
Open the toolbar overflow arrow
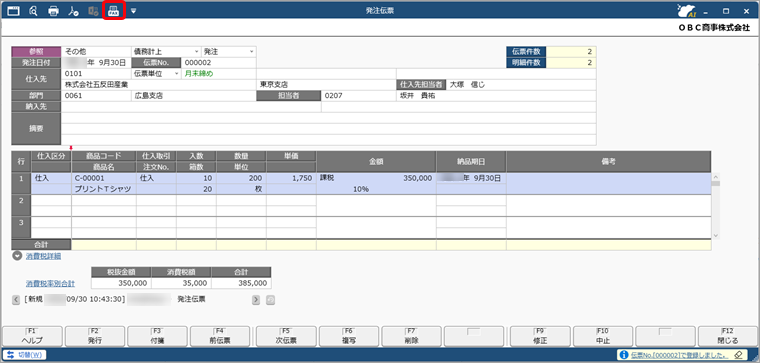pos(133,11)
